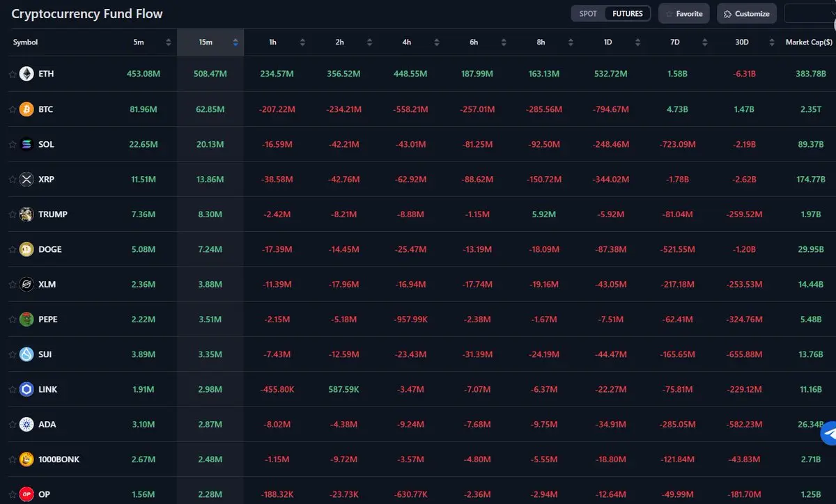Favorite DOGE with its star
Viewport: 836px width, 504px height.
[x=12, y=249]
